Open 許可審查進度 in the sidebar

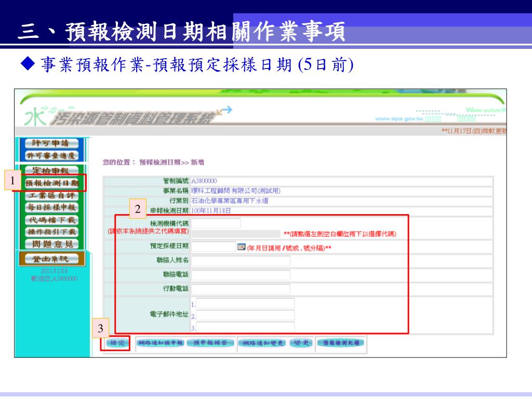point(51,155)
